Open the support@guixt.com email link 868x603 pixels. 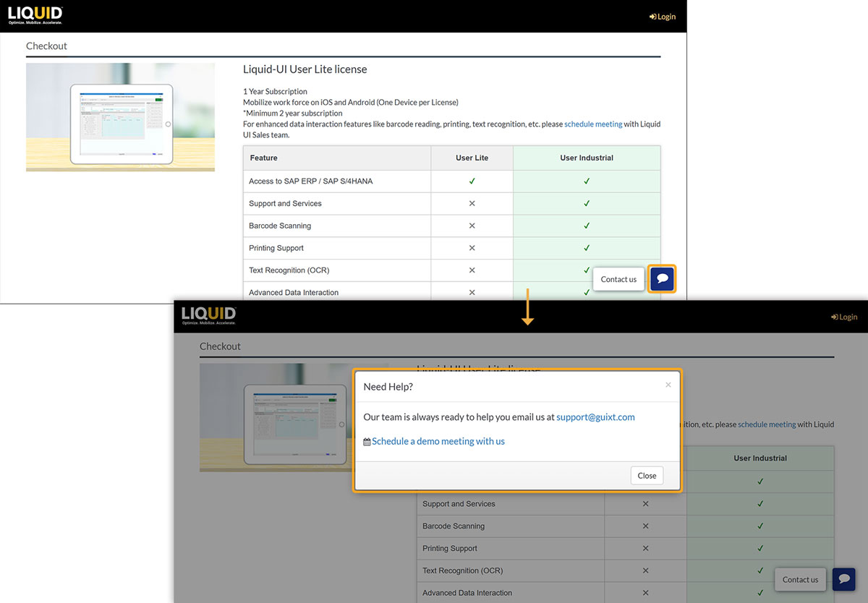click(x=595, y=417)
